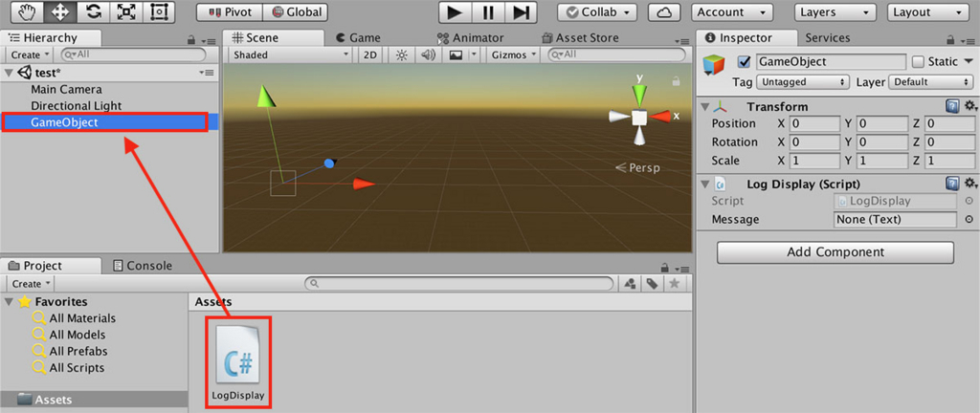Click the red X axis gizmo cone
The image size is (980, 413).
pyautogui.click(x=660, y=116)
